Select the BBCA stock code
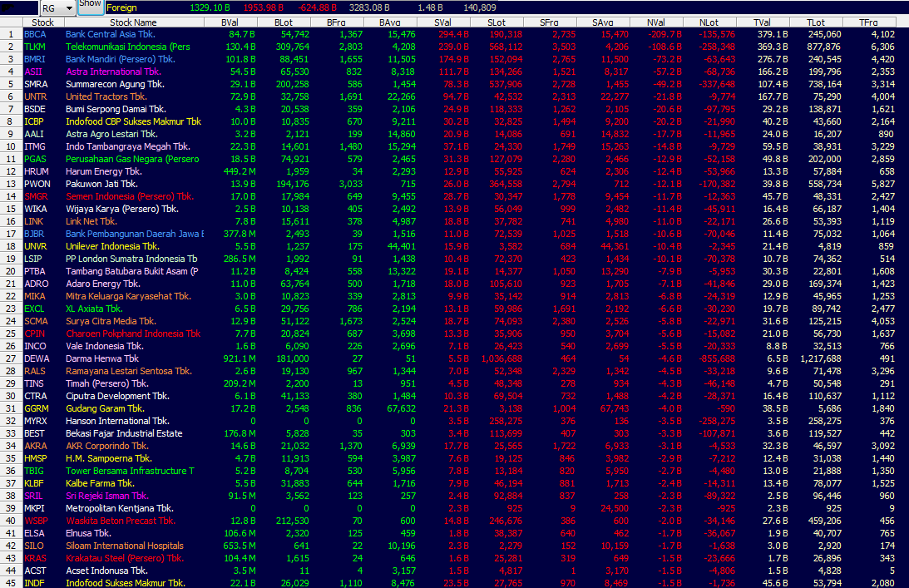Screen dimensions: 909x588 pyautogui.click(x=36, y=34)
